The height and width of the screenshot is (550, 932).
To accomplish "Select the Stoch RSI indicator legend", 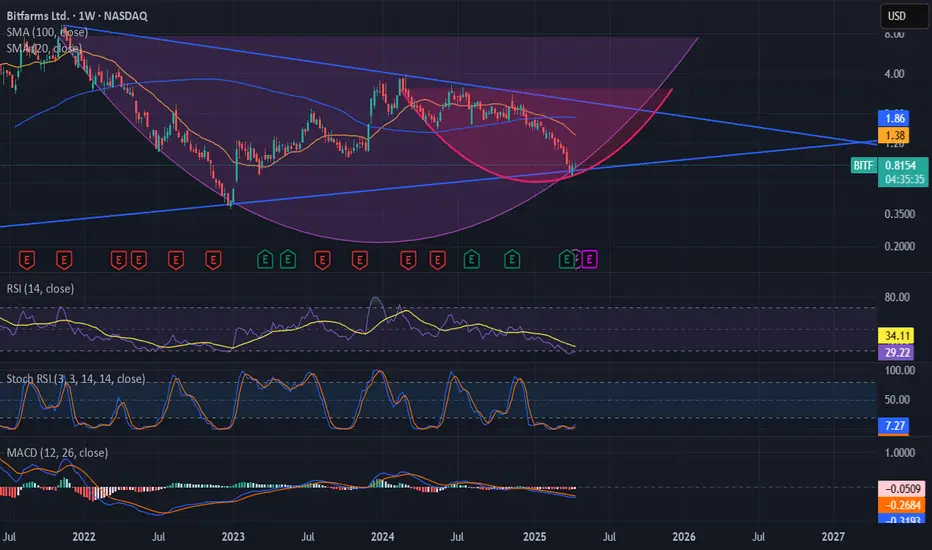I will point(75,379).
